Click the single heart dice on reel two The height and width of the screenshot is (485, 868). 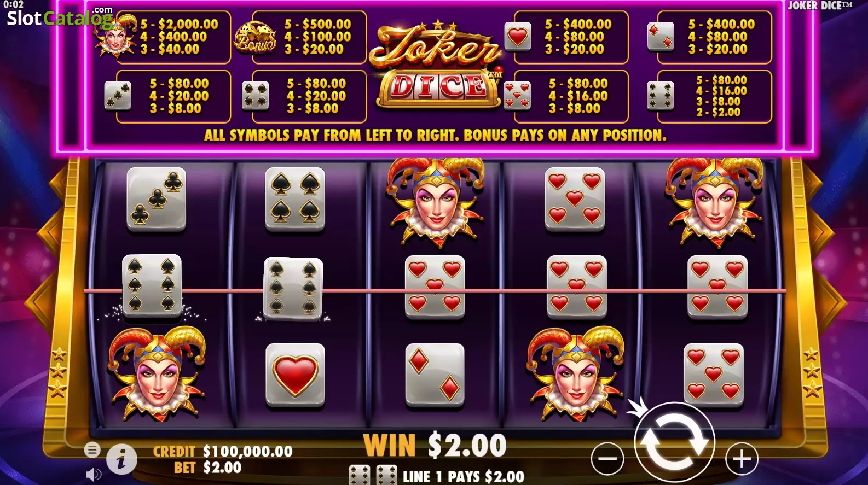click(x=295, y=376)
